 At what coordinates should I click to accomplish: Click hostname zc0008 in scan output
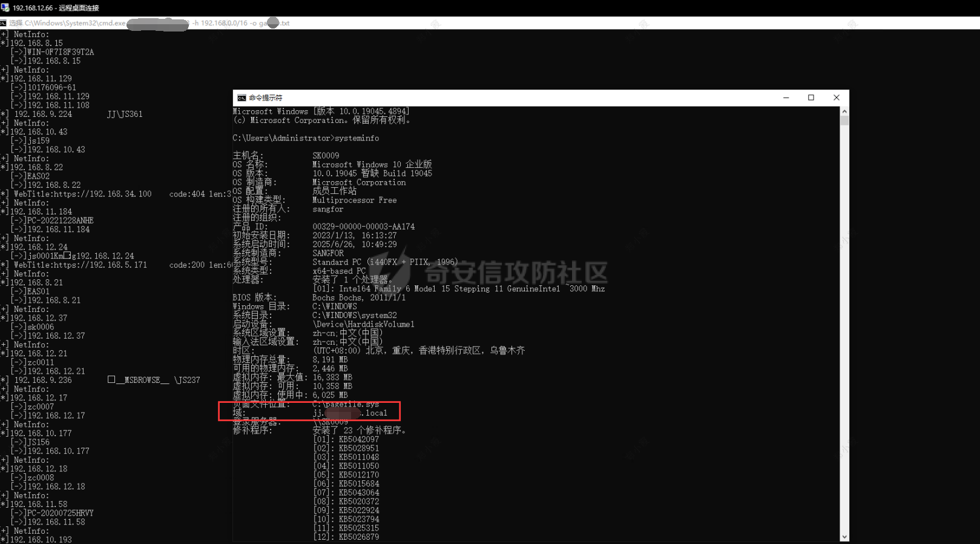pos(41,477)
